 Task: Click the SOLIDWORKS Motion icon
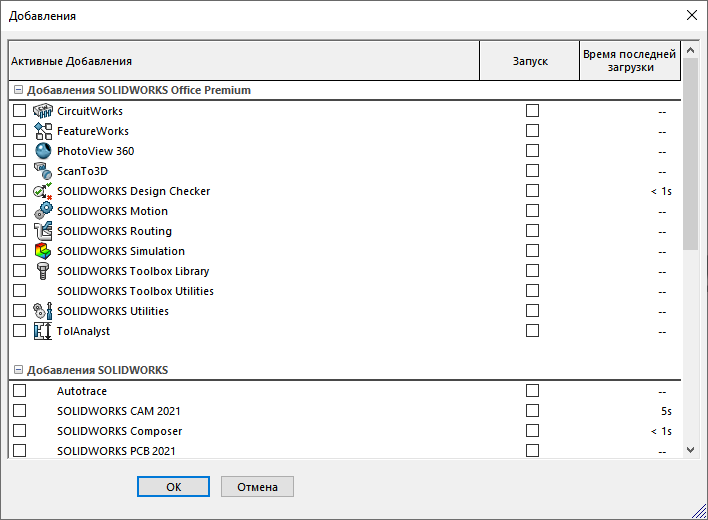43,211
